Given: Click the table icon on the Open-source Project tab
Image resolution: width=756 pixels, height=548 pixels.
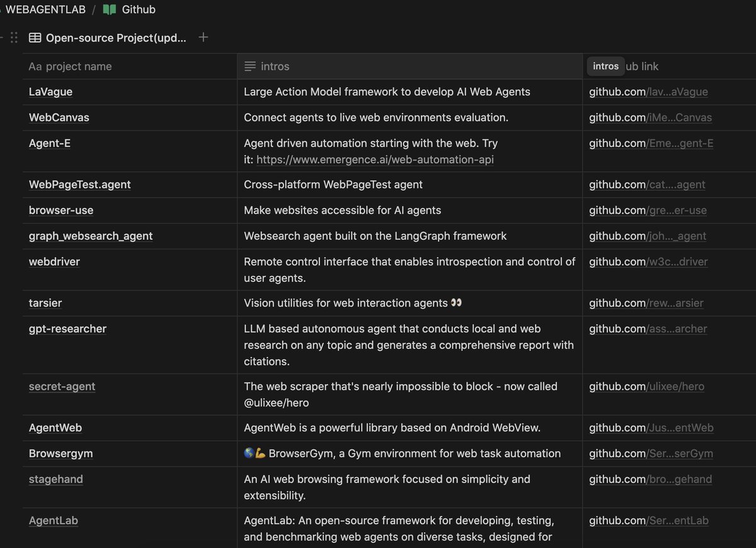Looking at the screenshot, I should 35,38.
